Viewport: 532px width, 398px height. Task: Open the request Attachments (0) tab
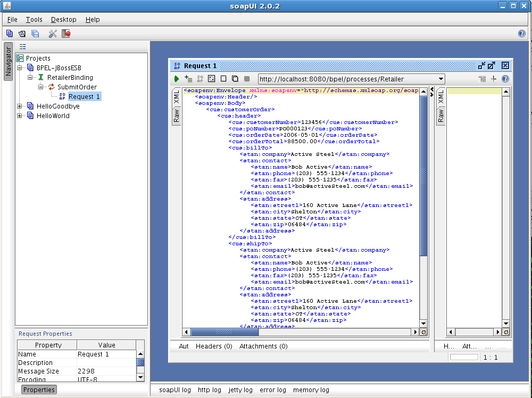[x=263, y=346]
